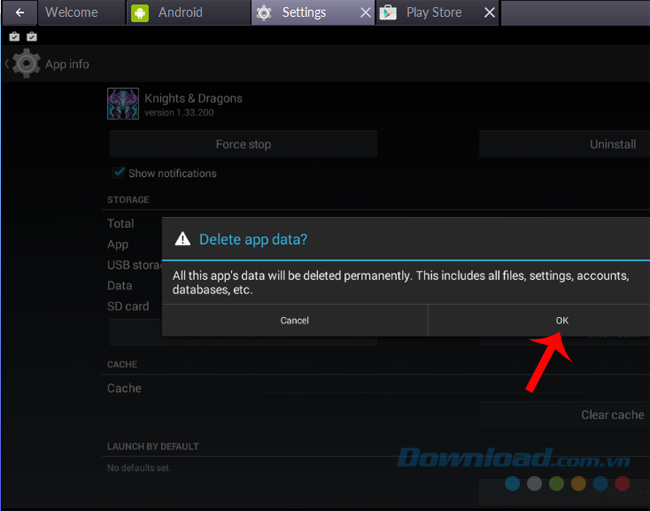Click the green Android robot icon
The height and width of the screenshot is (511, 650).
(x=140, y=13)
